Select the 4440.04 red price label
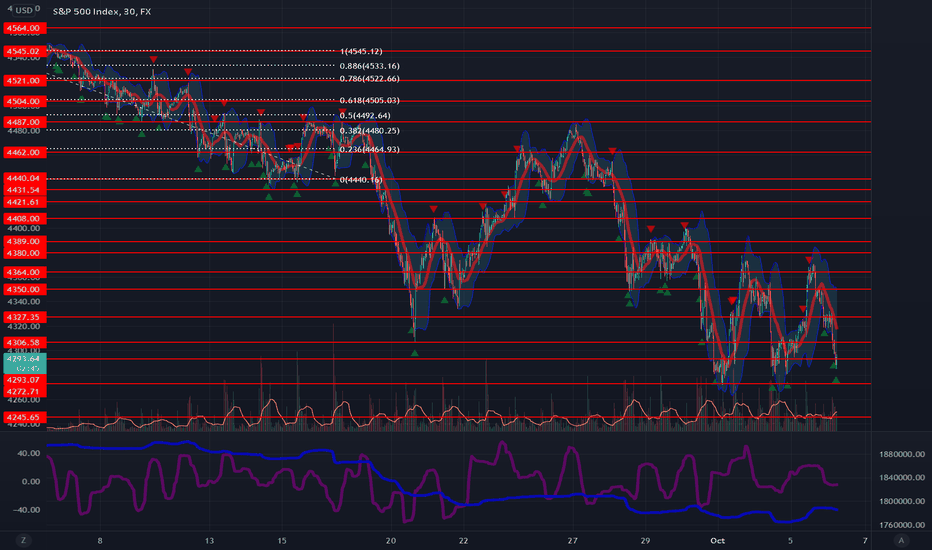Image resolution: width=932 pixels, height=550 pixels. pos(24,178)
